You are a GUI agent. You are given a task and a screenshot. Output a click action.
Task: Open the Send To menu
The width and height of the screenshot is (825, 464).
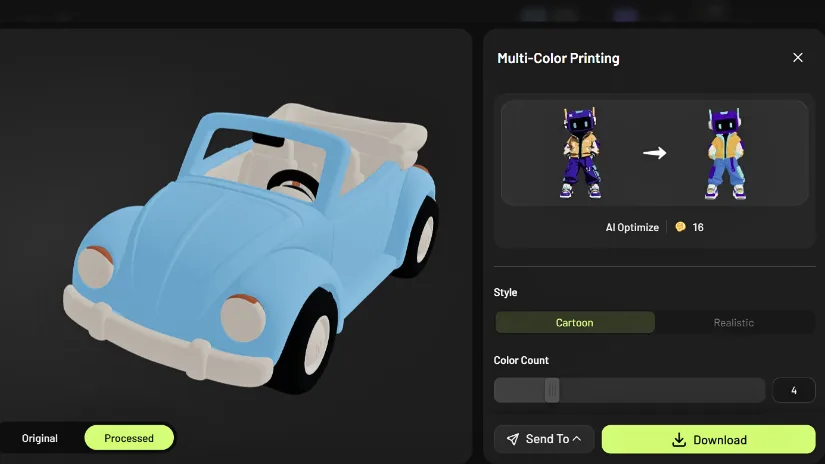(x=544, y=439)
